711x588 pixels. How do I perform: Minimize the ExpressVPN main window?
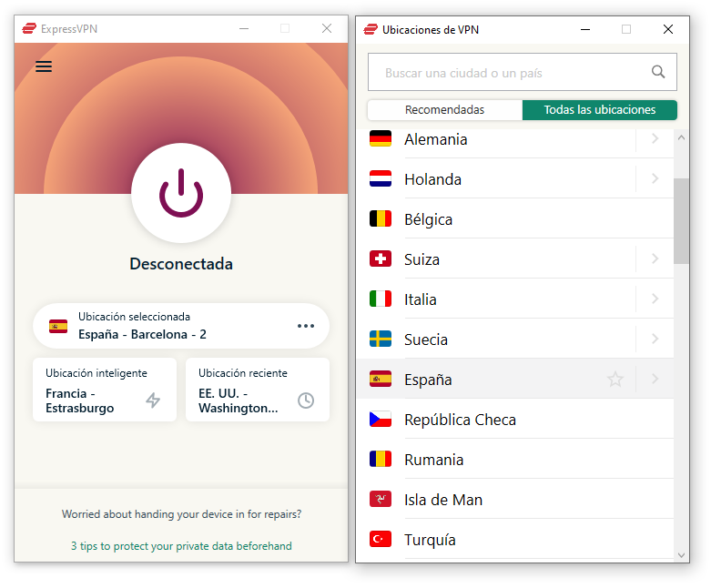244,28
